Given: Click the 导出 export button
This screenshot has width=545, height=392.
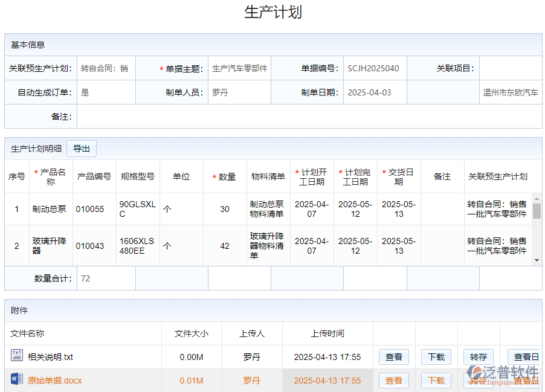Looking at the screenshot, I should (81, 148).
